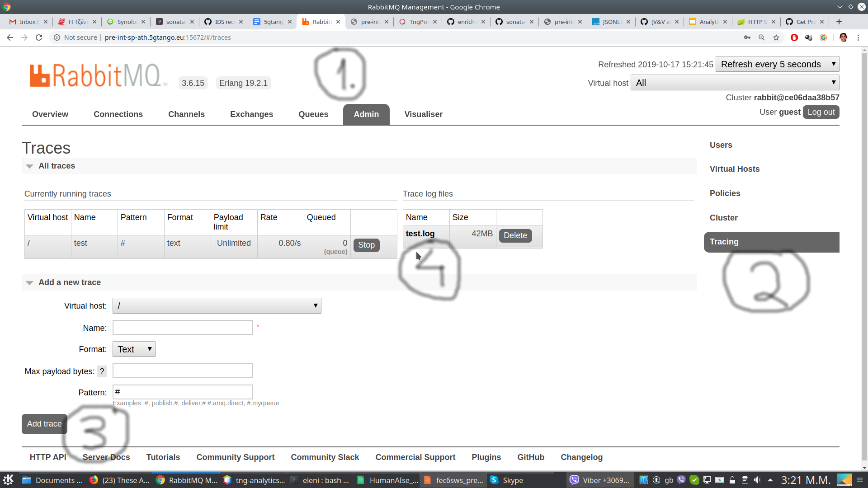Open the clipboard tray icon
Screen dimensions: 868x488
[x=745, y=480]
